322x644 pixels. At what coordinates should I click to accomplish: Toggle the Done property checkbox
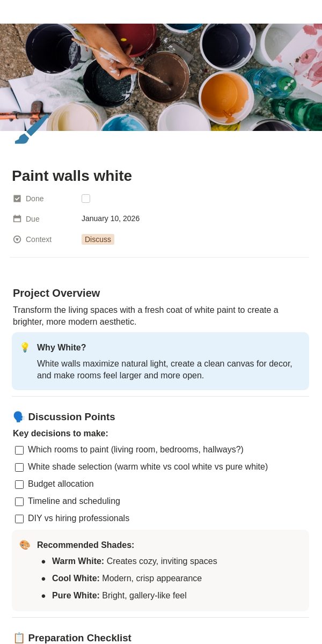[86, 199]
